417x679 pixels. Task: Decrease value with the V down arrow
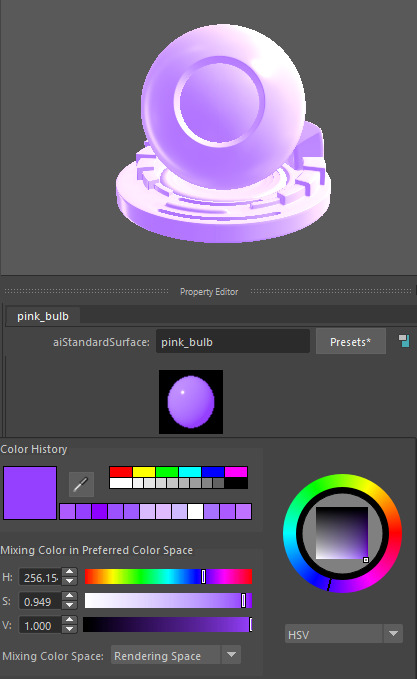[70, 630]
